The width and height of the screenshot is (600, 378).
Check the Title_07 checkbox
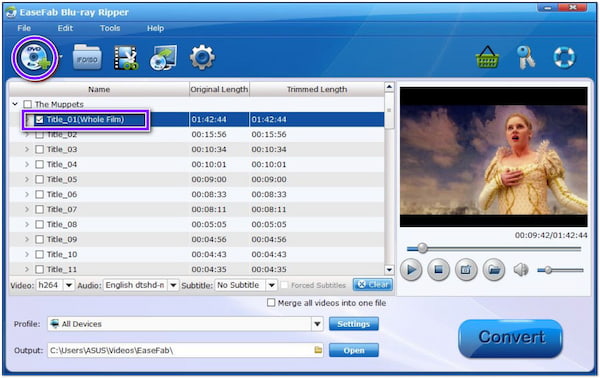[x=39, y=209]
